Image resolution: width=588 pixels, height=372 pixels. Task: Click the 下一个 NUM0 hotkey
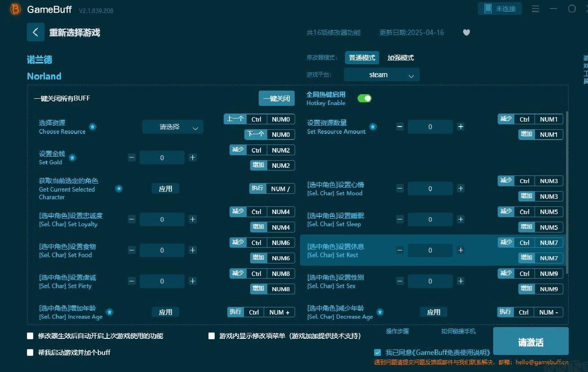(x=270, y=134)
